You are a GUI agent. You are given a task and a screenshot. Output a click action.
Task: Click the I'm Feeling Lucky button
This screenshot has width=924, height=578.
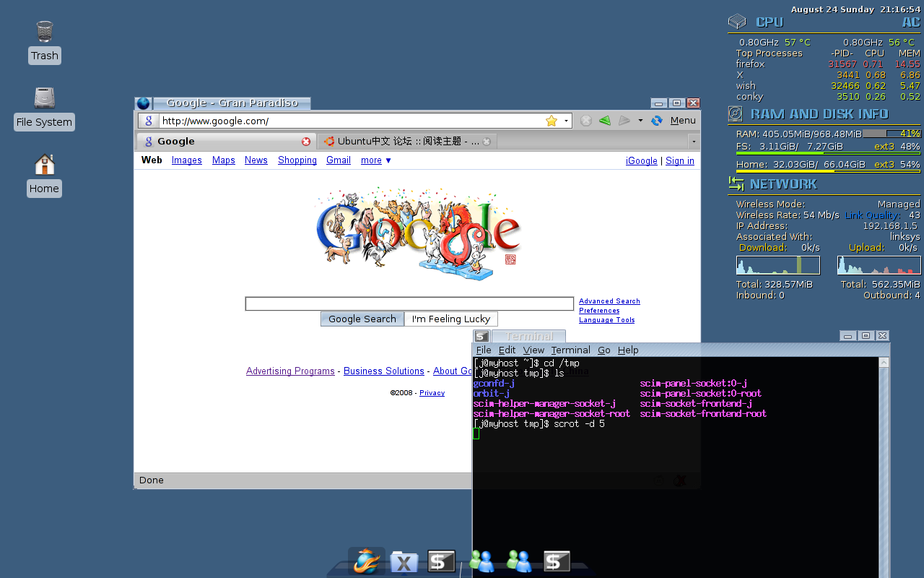[451, 319]
